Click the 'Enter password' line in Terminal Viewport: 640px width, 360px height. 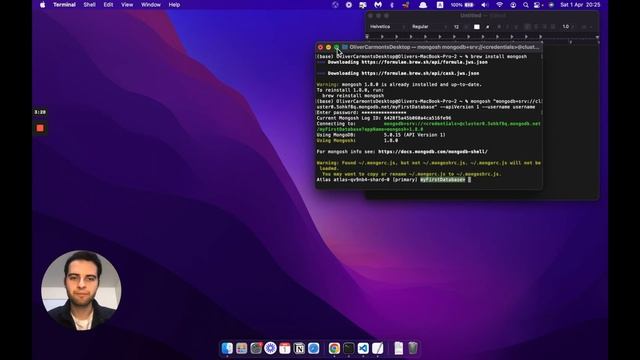pos(362,112)
